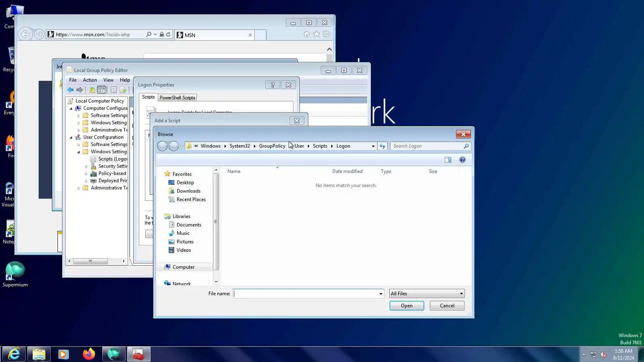Screen dimensions: 644x362
Task: Click the Export List toolbar icon
Action: point(123,90)
